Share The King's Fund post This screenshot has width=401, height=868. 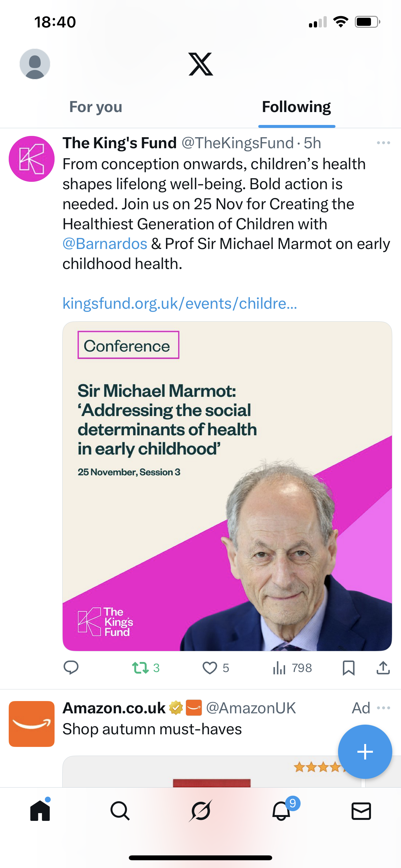(x=383, y=667)
